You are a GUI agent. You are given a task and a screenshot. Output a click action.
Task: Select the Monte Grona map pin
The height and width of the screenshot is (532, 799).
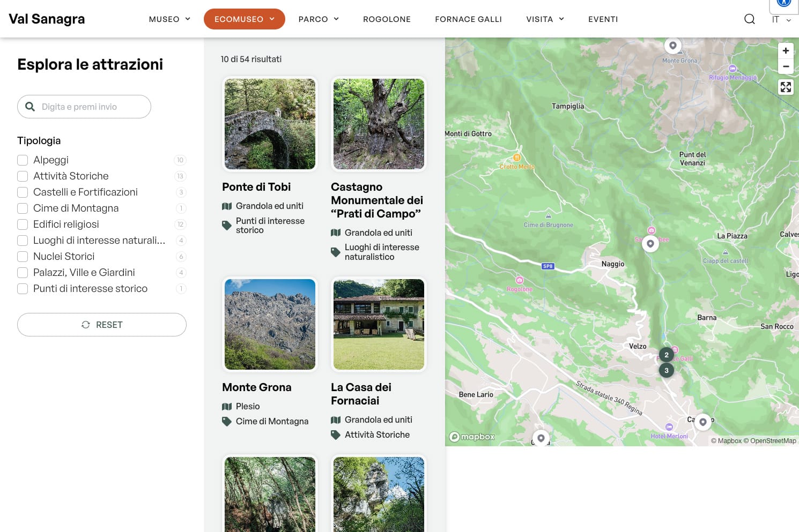click(x=672, y=46)
